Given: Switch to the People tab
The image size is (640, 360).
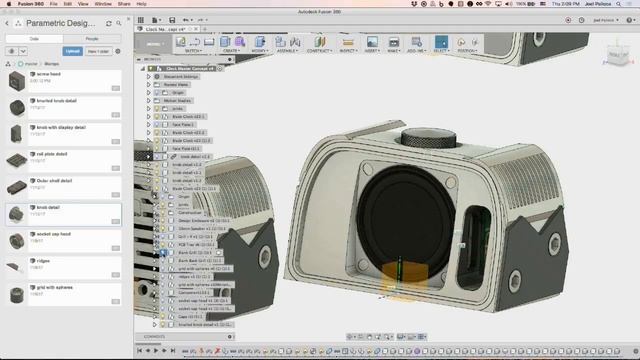Looking at the screenshot, I should coord(92,39).
